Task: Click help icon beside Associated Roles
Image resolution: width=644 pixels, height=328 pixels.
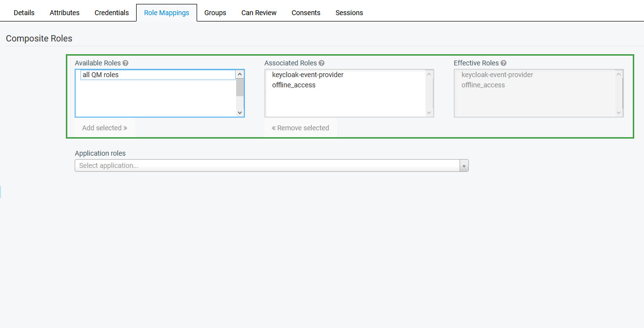Action: [322, 63]
